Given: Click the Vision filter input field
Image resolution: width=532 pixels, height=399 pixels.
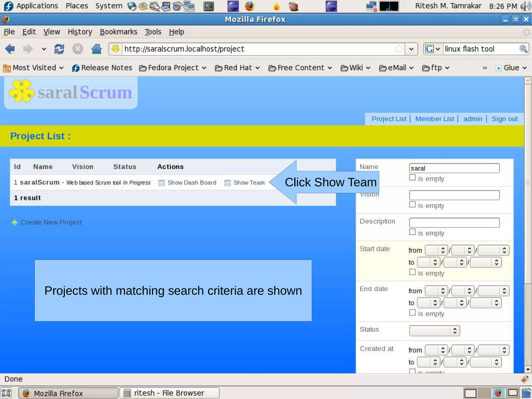Looking at the screenshot, I should tap(454, 195).
